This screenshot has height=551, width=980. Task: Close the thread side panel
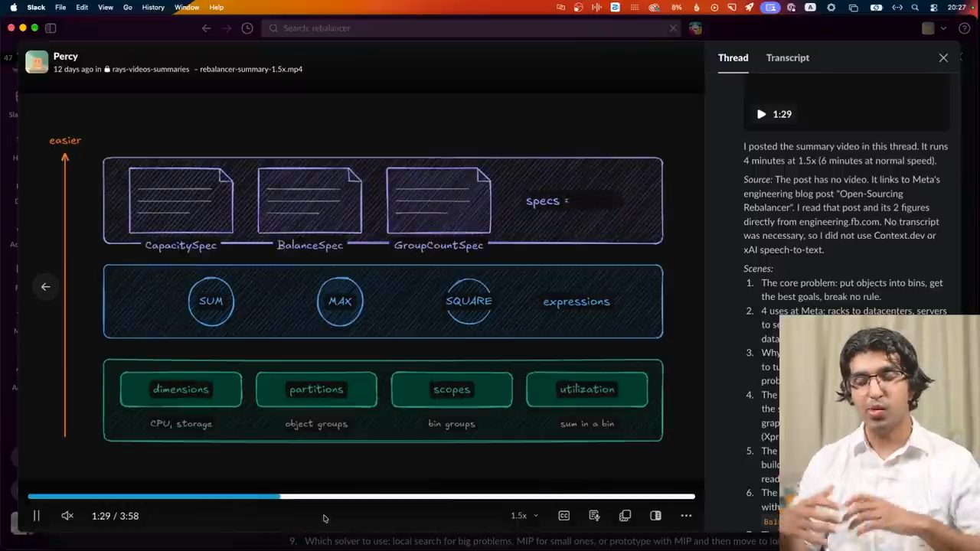point(943,57)
